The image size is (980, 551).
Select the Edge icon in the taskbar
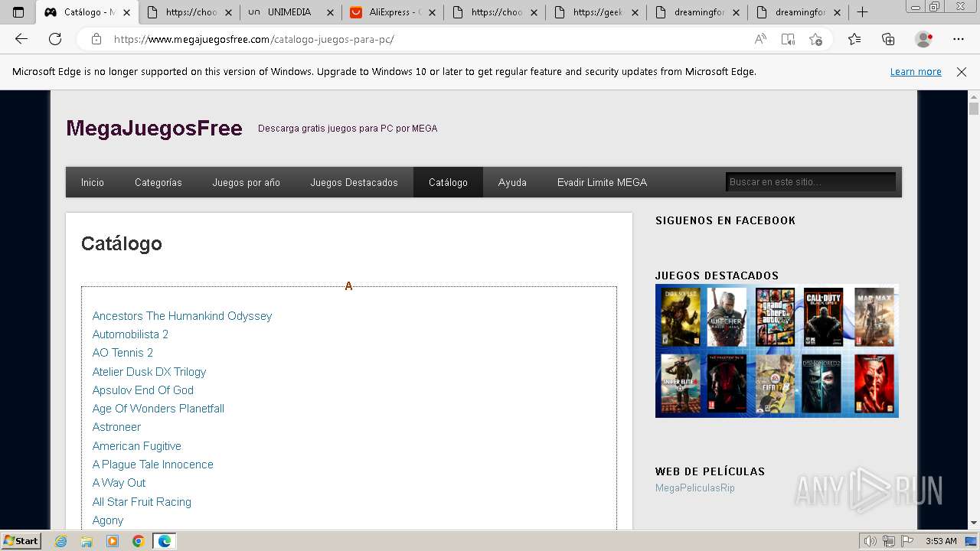point(165,541)
